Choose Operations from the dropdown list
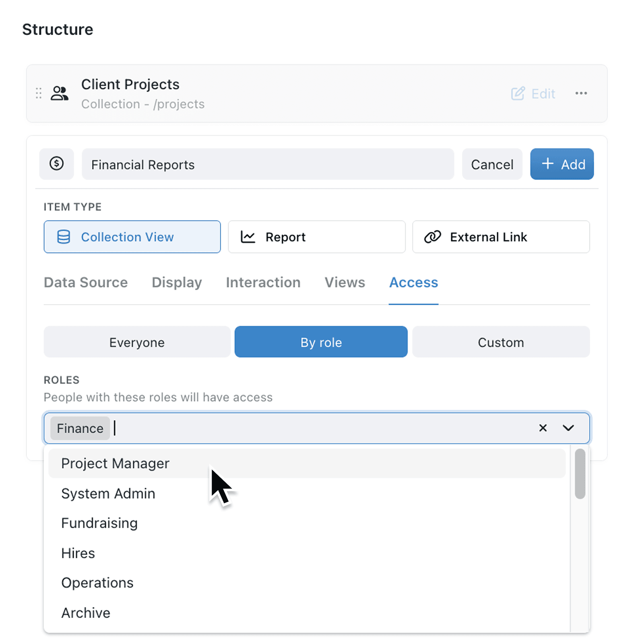This screenshot has height=644, width=644. (x=97, y=582)
